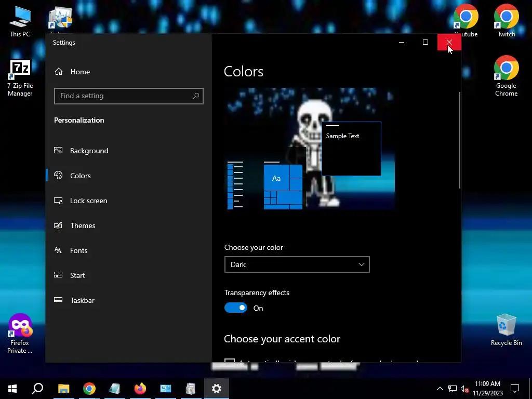Screen dimensions: 532x399
Task: Select the Colors palette icon
Action: [58, 175]
